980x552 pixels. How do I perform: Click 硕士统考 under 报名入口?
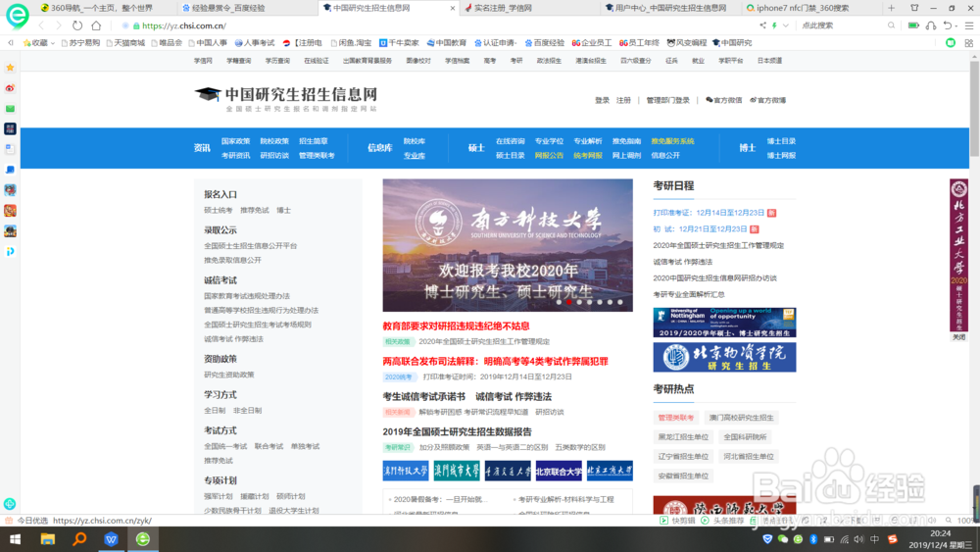pos(219,210)
